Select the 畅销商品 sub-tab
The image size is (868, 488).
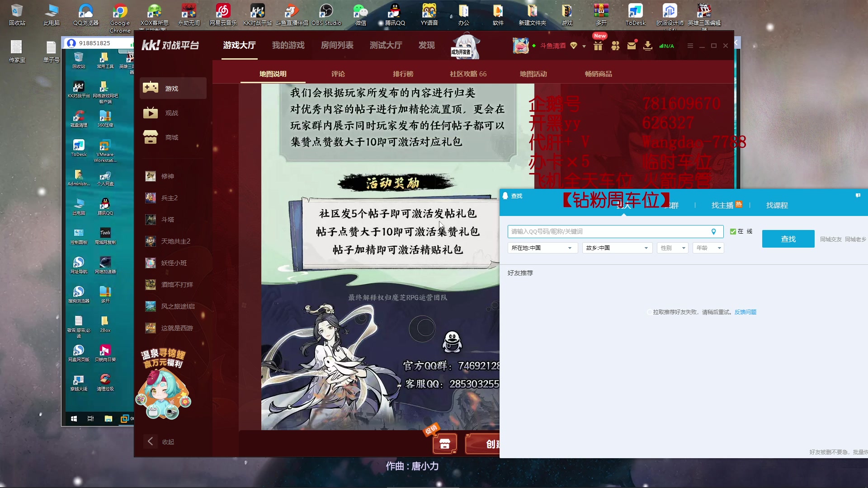(x=598, y=74)
